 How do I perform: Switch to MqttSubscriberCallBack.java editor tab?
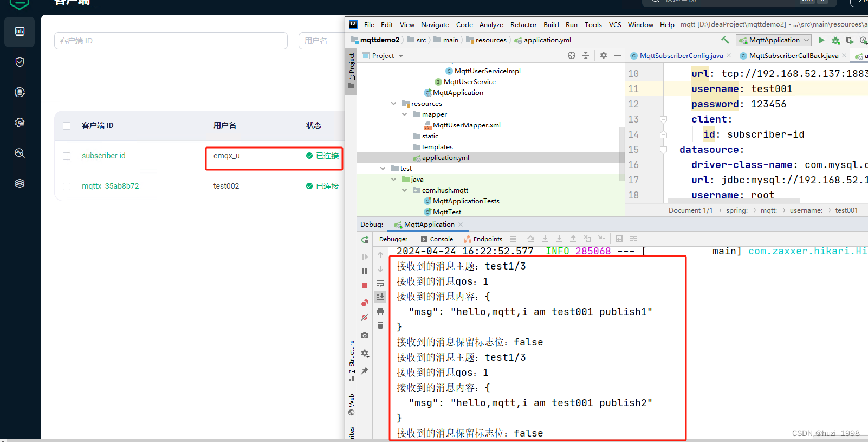tap(794, 55)
